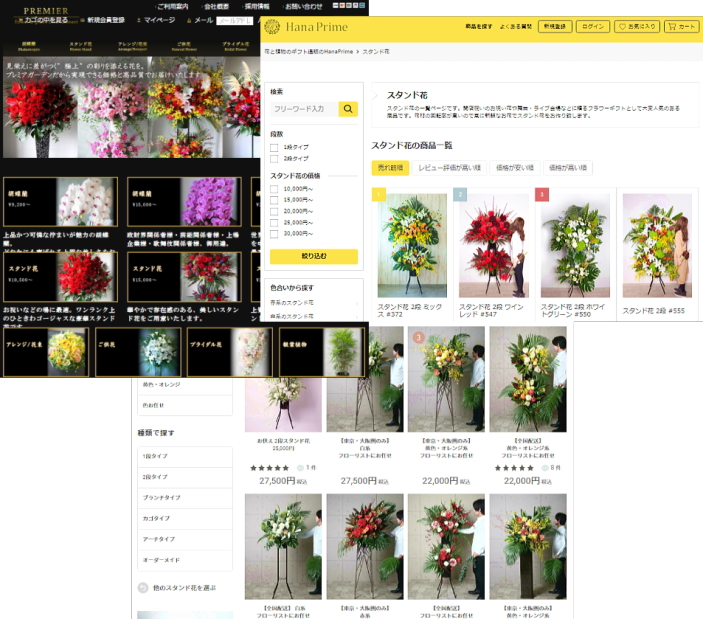Click 会社概要 in Premier top links
703x619 pixels.
click(x=216, y=6)
